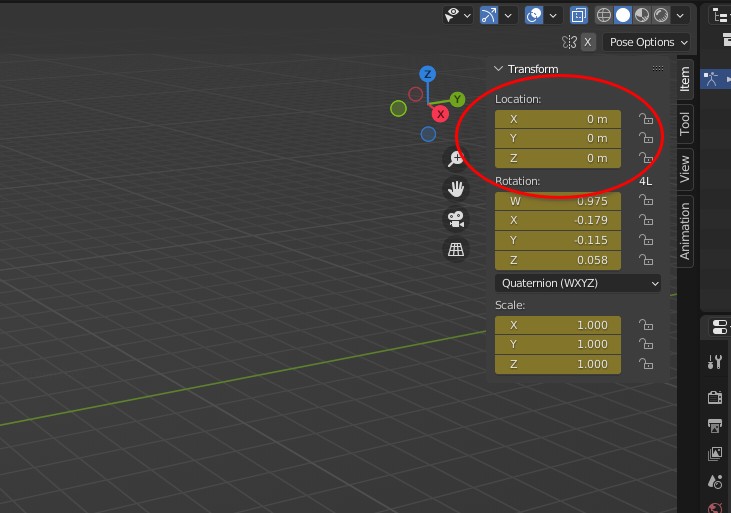Lock Rotation W
The width and height of the screenshot is (731, 513).
[646, 201]
